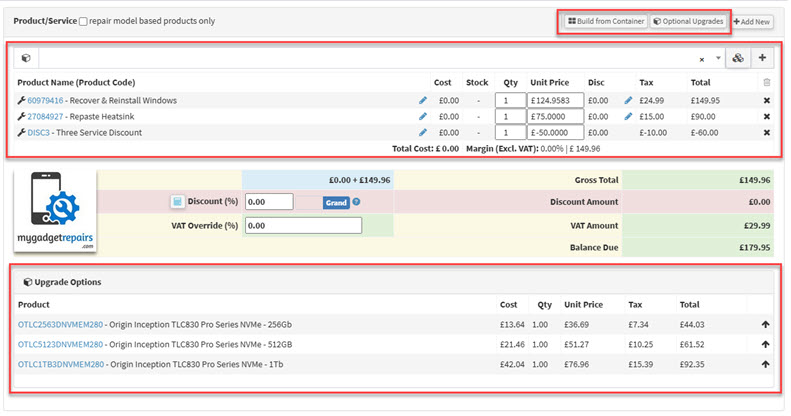Remove Recover & Reinstall Windows row
This screenshot has height=416, width=791.
click(767, 100)
